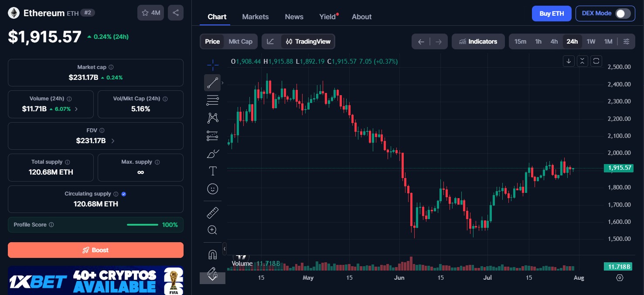Click the lock drawings pencil icon
The image size is (644, 295).
(212, 272)
